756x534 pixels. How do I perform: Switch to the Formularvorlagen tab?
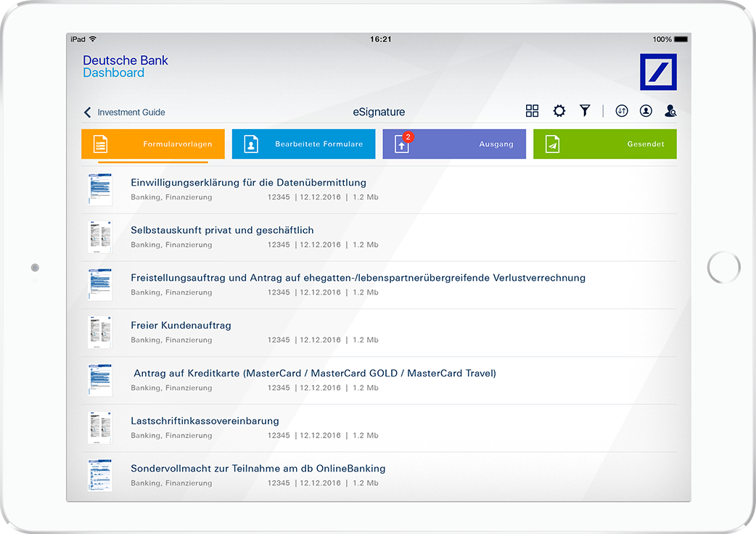click(x=153, y=144)
